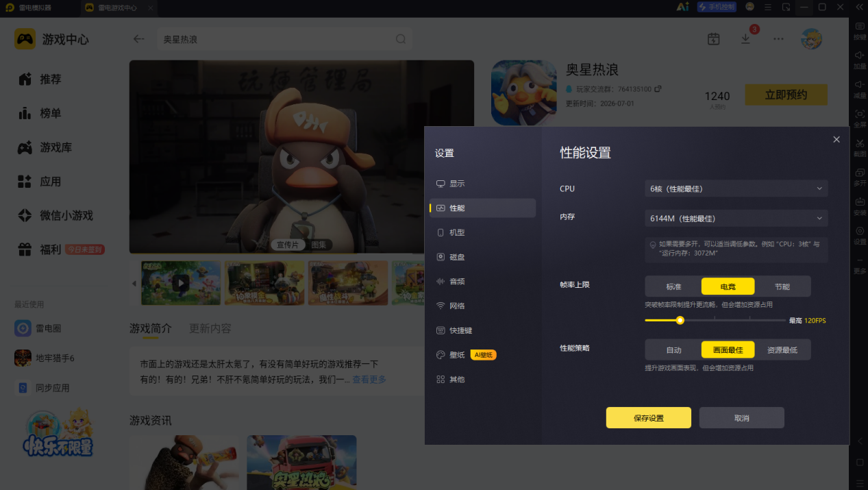The width and height of the screenshot is (868, 490).
Task: Open 同步应用 from recently used
Action: coord(42,388)
